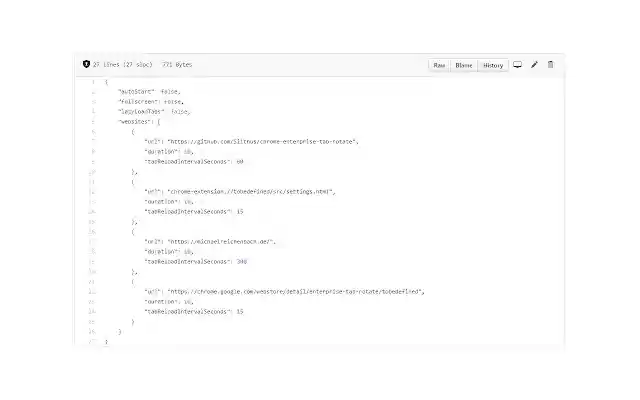Screen dimensions: 640x400
Task: Click the chrome.google.com webstore URL string
Action: (x=296, y=291)
